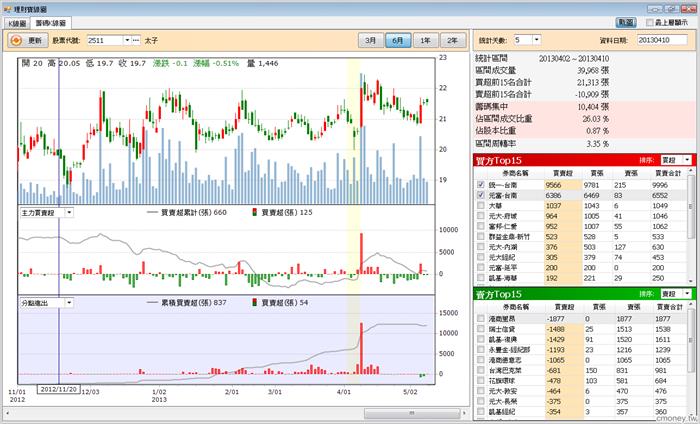Image resolution: width=700 pixels, height=424 pixels.
Task: Check the buyer row with 1037
Action: (481, 205)
